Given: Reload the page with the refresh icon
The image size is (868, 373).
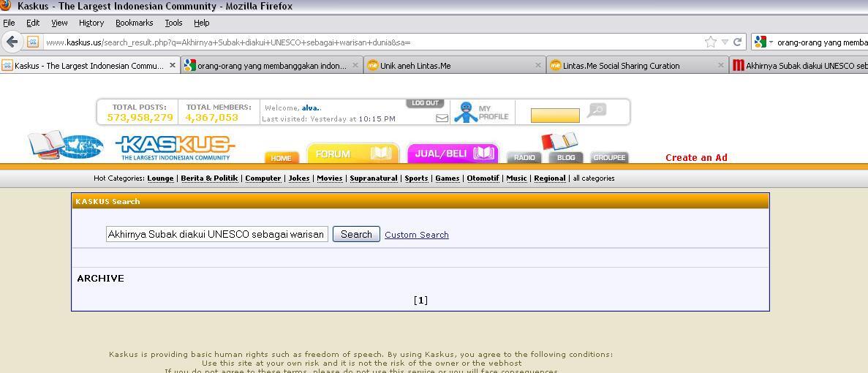Looking at the screenshot, I should [x=737, y=42].
